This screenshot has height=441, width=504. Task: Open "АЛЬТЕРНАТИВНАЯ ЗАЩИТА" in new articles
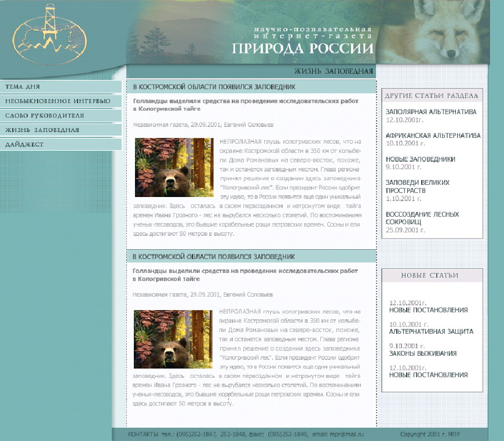coord(431,331)
